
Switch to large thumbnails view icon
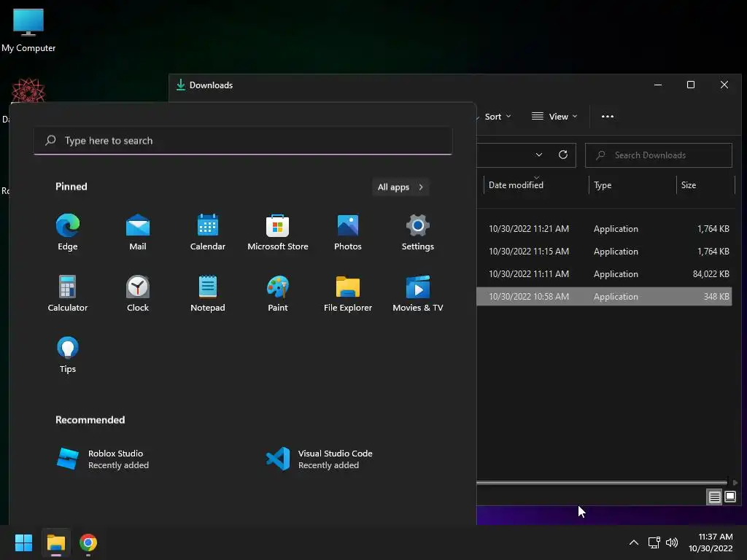point(729,497)
